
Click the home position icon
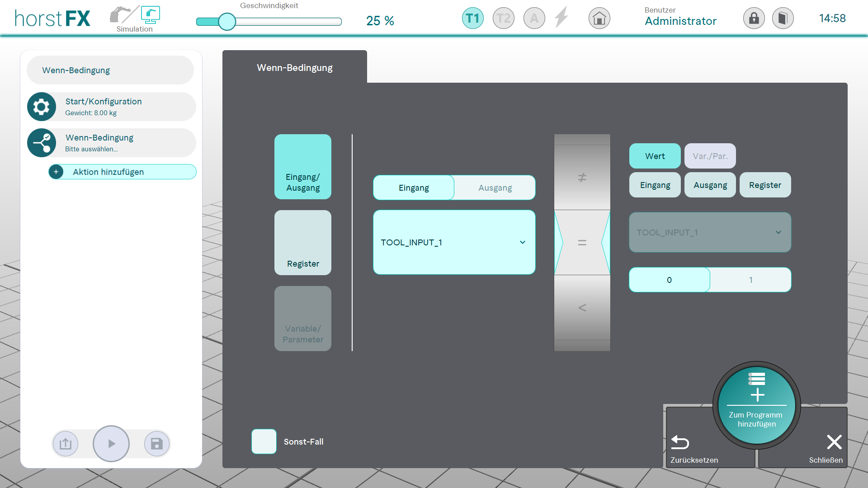[x=599, y=19]
